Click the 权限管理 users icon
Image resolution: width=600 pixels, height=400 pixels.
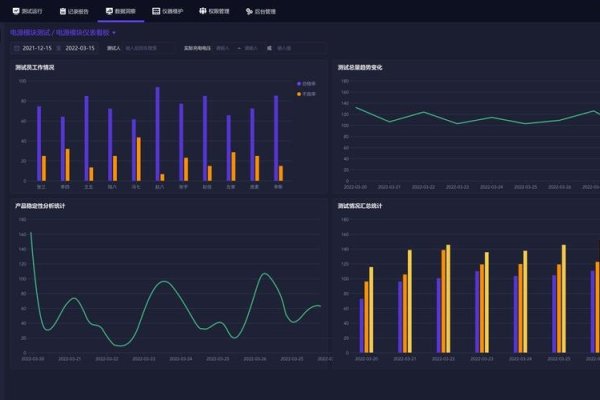point(203,11)
